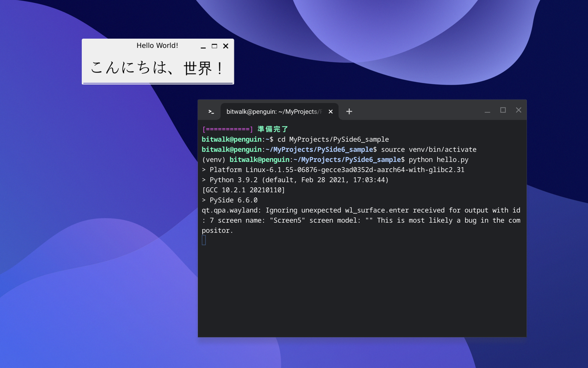Maximize the Hello World window
588x368 pixels.
[214, 46]
